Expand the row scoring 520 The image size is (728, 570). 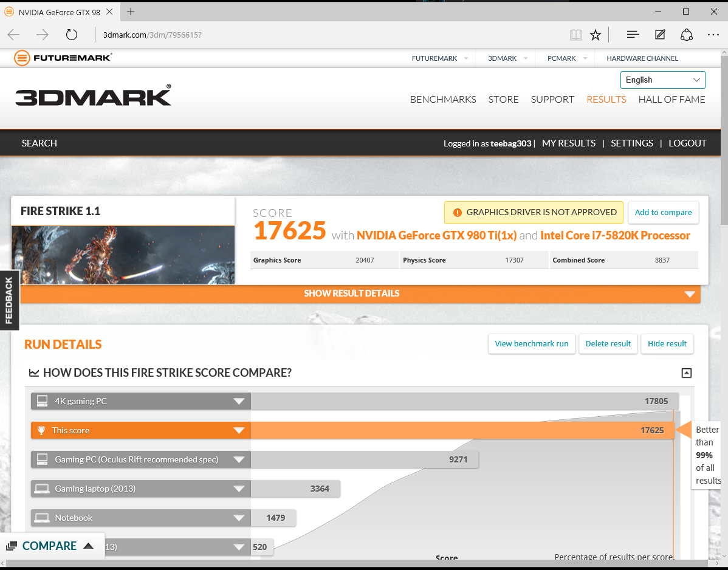pyautogui.click(x=239, y=548)
